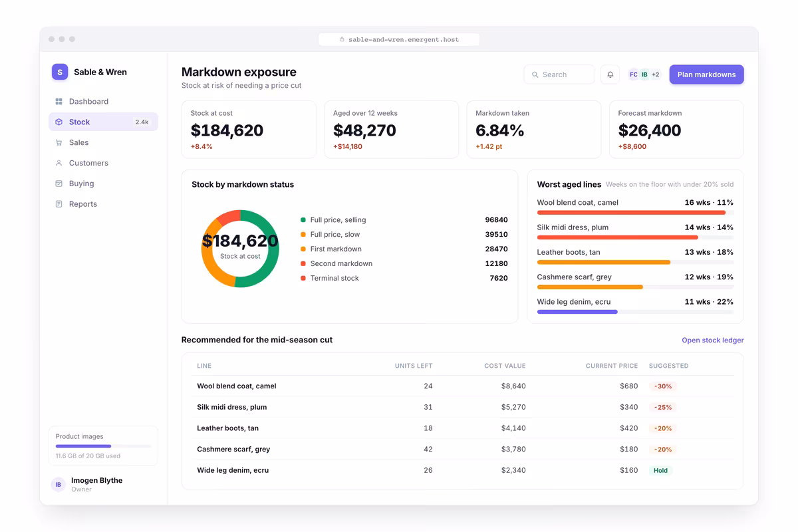This screenshot has width=798, height=532.
Task: Click the Wool blend coat aging bar
Action: click(x=635, y=213)
